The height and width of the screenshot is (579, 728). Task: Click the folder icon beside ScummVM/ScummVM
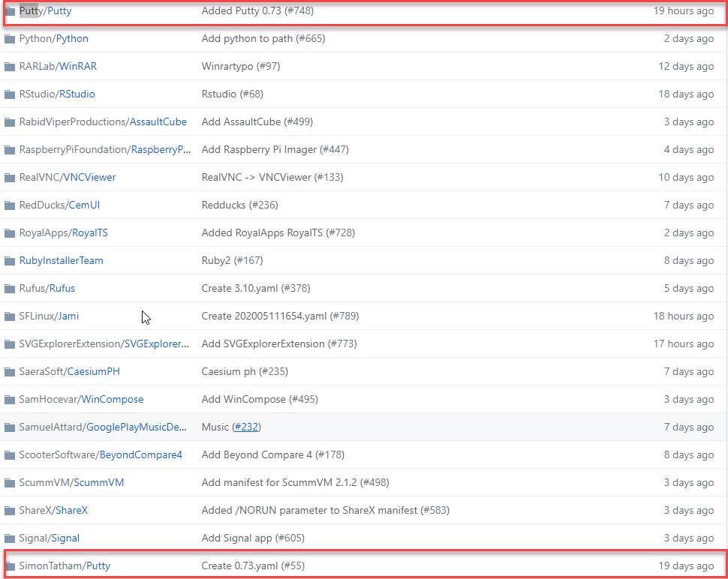click(10, 482)
